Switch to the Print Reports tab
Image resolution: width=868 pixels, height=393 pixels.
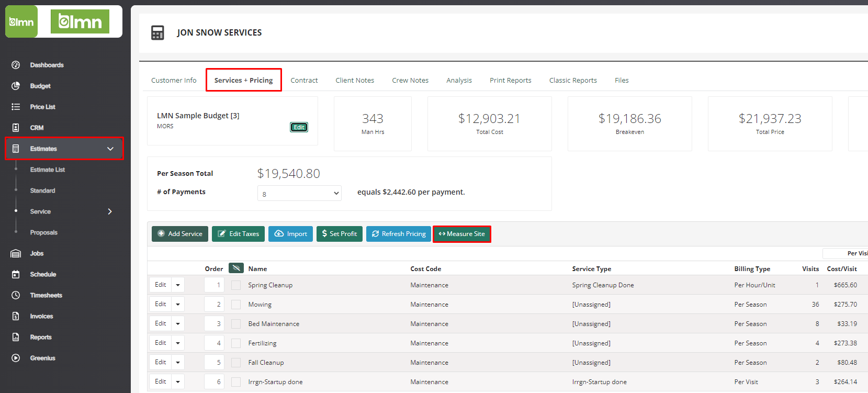(510, 80)
